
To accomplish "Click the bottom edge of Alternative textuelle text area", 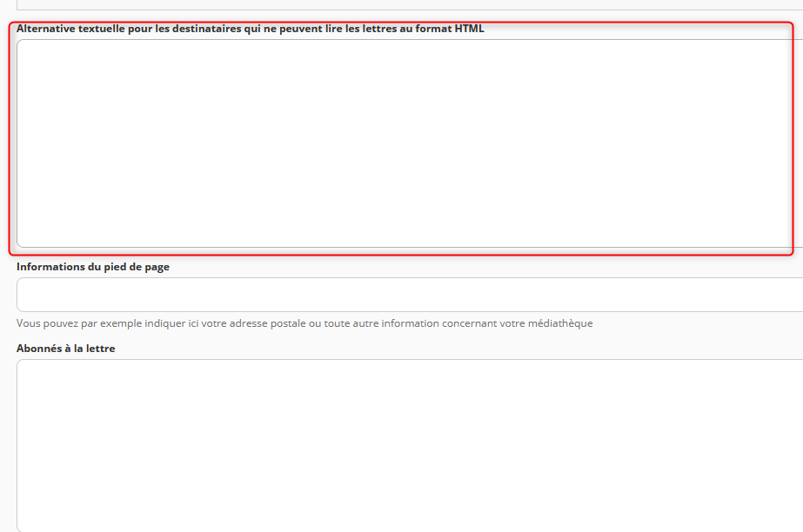I will tap(409, 246).
